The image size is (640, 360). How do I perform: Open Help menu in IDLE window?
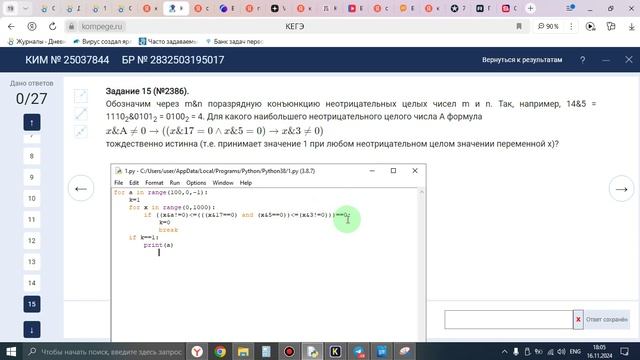pos(246,183)
